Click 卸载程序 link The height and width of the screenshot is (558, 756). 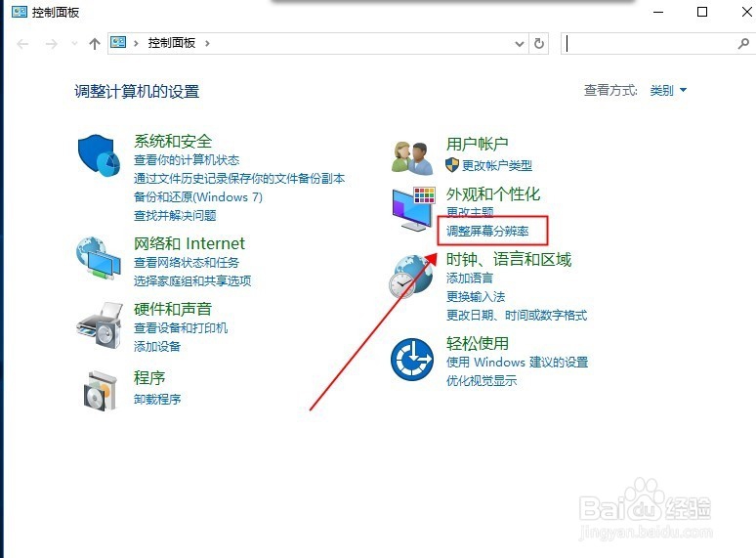point(157,399)
